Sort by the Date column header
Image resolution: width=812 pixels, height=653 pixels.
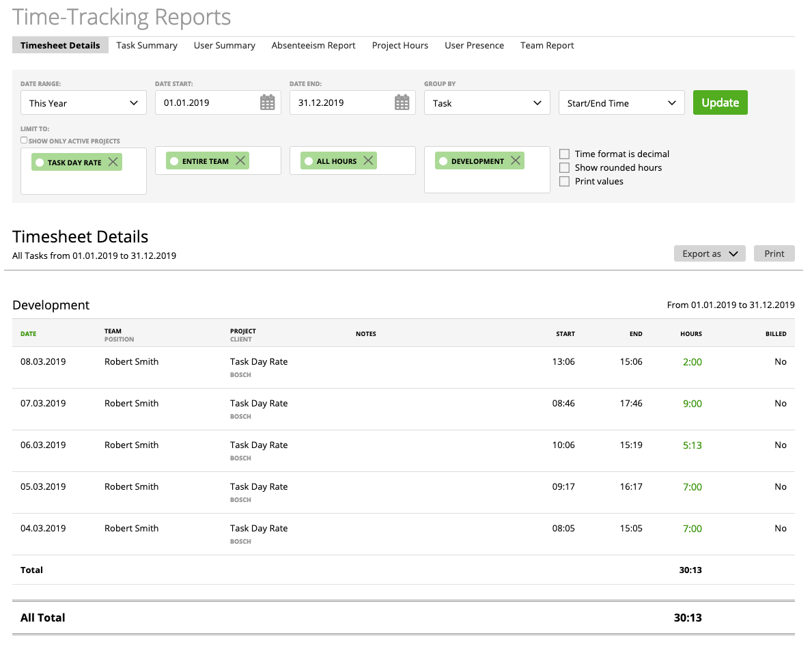tap(29, 334)
